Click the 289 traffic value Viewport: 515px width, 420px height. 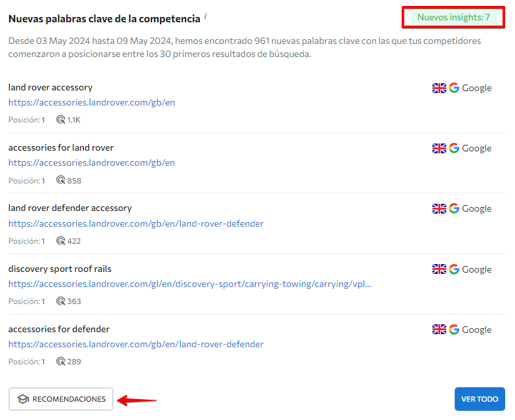(x=74, y=362)
